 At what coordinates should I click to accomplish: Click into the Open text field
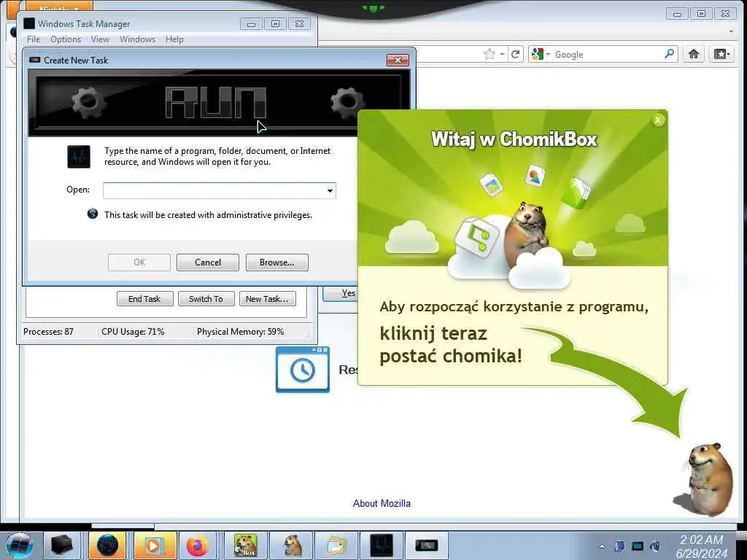214,190
